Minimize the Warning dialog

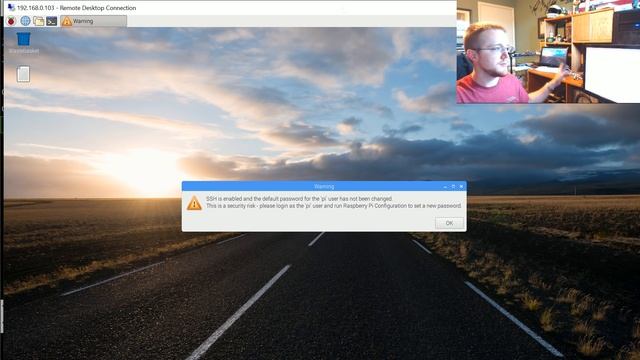(445, 187)
